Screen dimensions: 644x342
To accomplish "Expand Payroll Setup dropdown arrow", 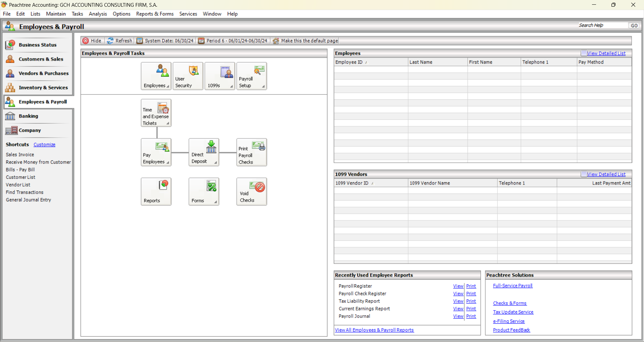I will pos(263,86).
